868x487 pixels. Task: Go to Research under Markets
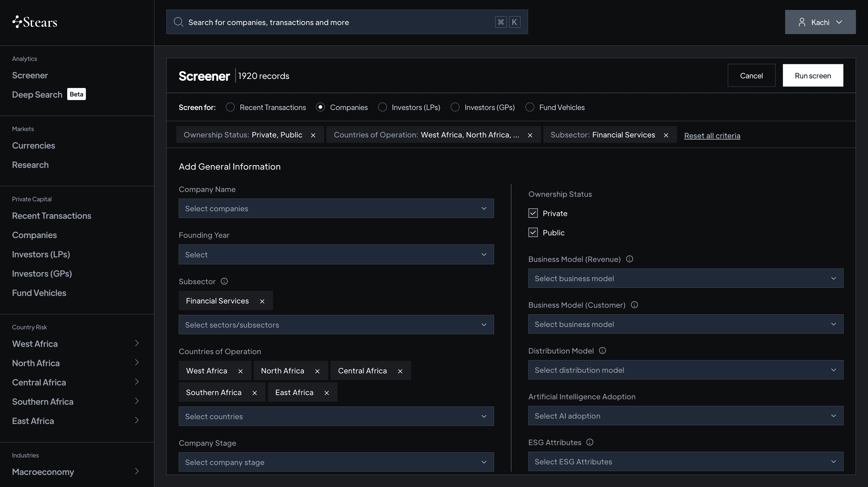(x=30, y=165)
